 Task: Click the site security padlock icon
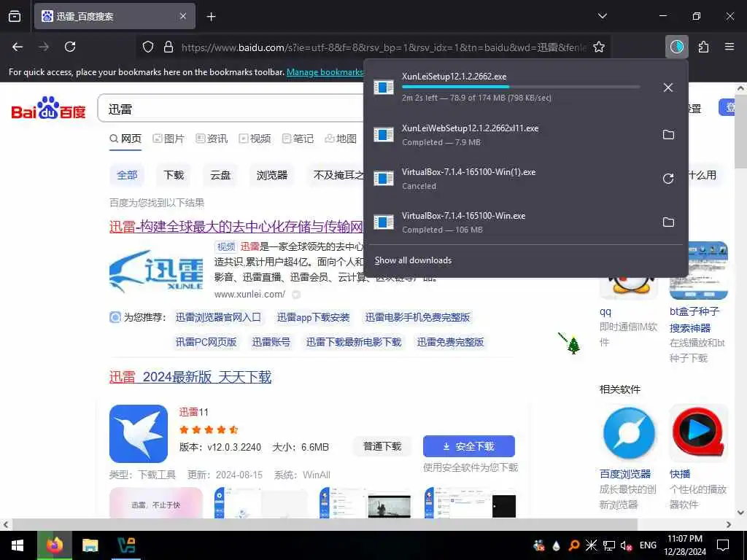169,47
